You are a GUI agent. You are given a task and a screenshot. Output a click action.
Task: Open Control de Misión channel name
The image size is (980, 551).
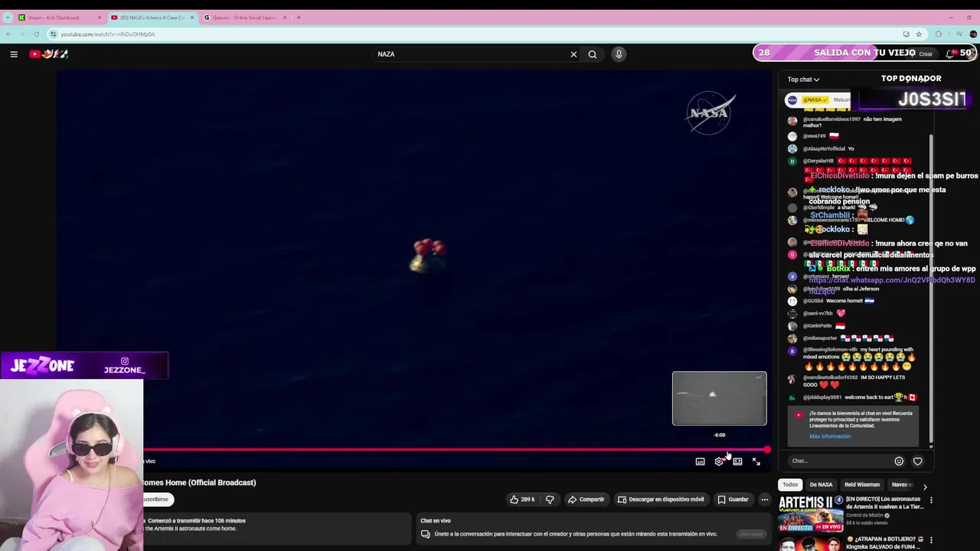tap(865, 516)
